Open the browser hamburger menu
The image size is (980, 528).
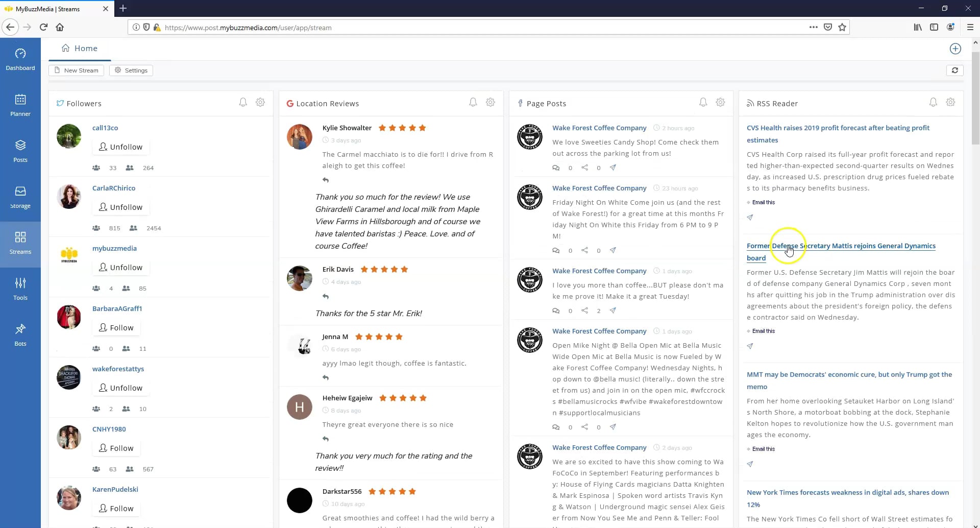[x=970, y=27]
